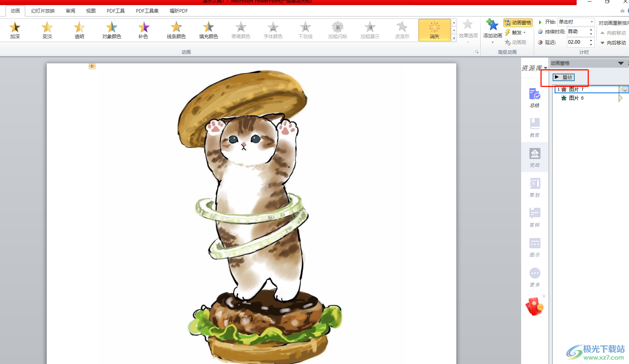629x364 pixels.
Task: Open the 总结 (Summary) resource category
Action: click(535, 98)
